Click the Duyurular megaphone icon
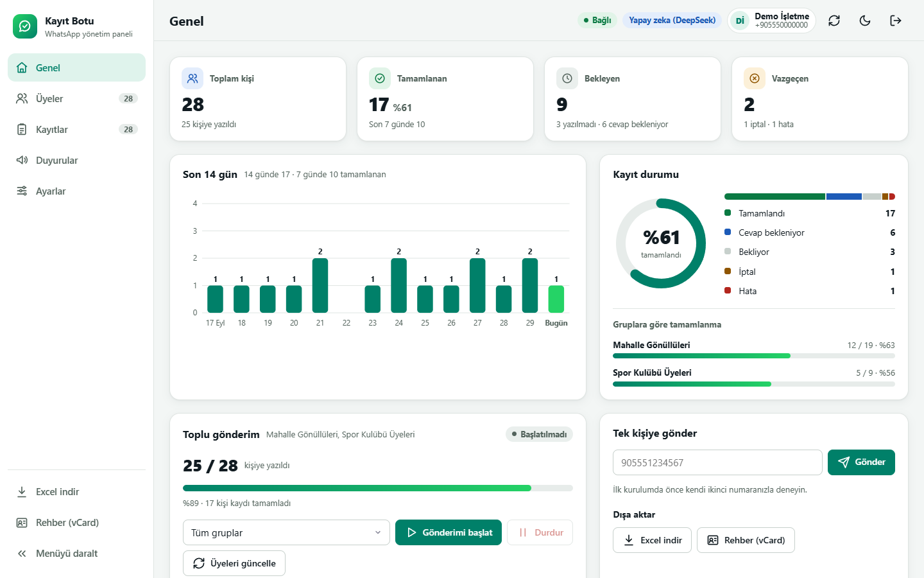 (x=22, y=160)
